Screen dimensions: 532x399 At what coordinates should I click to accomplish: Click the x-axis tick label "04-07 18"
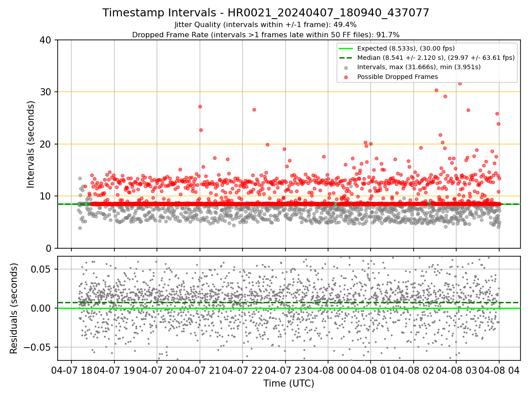71,370
